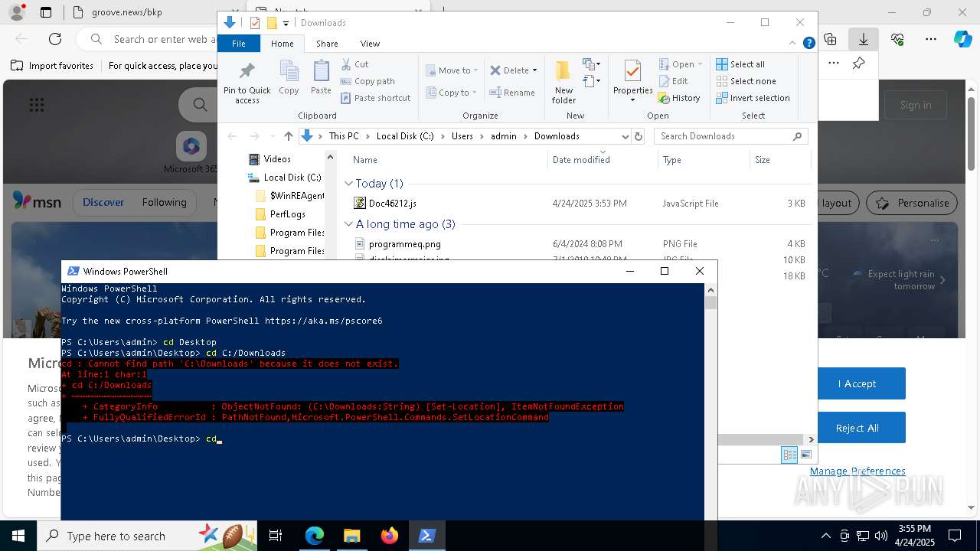Open the MSN Discover tab
Screen dimensions: 980x551
pyautogui.click(x=103, y=203)
